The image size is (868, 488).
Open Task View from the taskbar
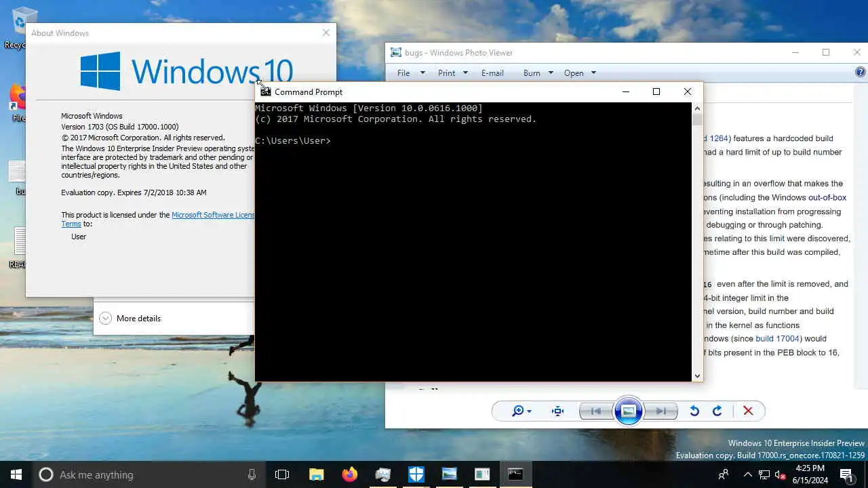pyautogui.click(x=282, y=474)
